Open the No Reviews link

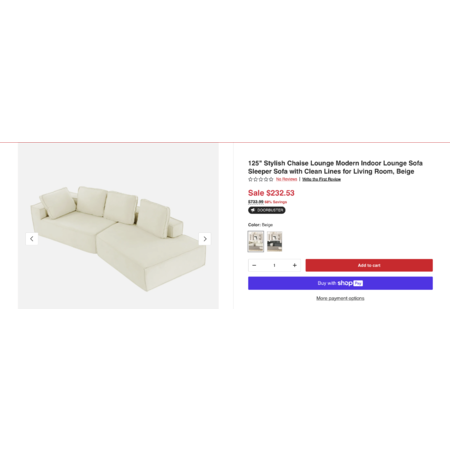(x=286, y=179)
